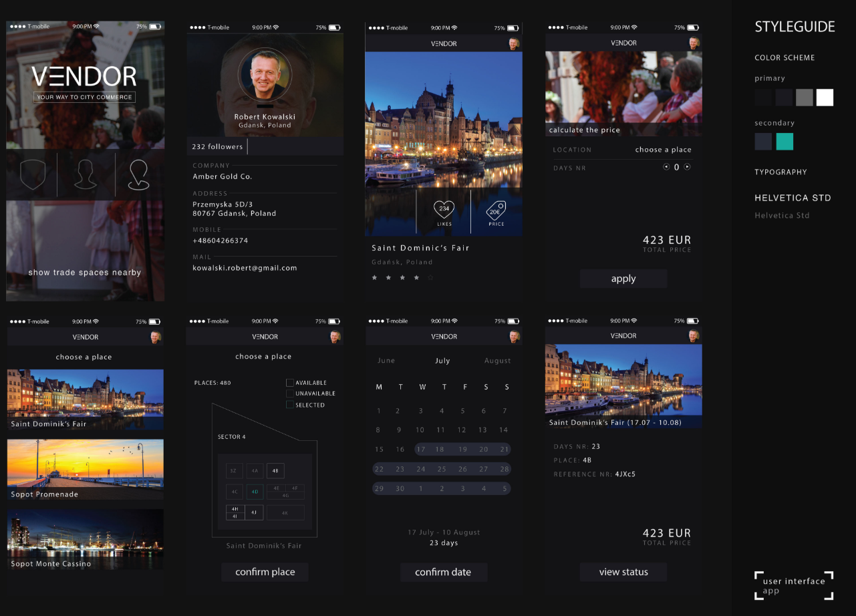
Task: Select the shield icon on the home screen
Action: 33,174
